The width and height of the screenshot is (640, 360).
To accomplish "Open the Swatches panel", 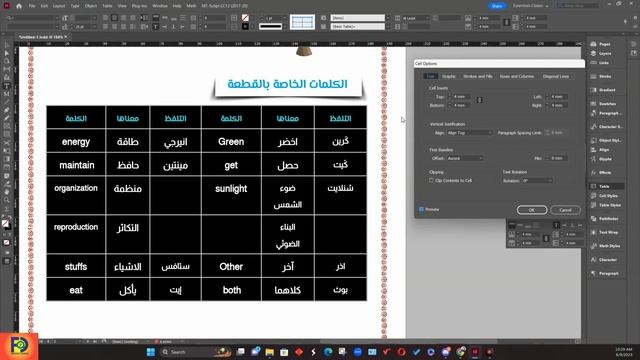I will (604, 104).
